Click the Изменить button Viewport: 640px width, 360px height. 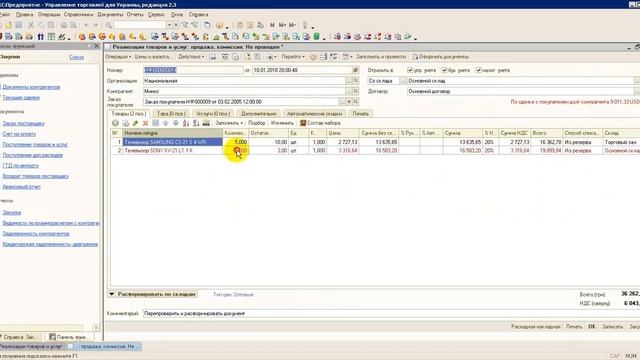tap(282, 123)
